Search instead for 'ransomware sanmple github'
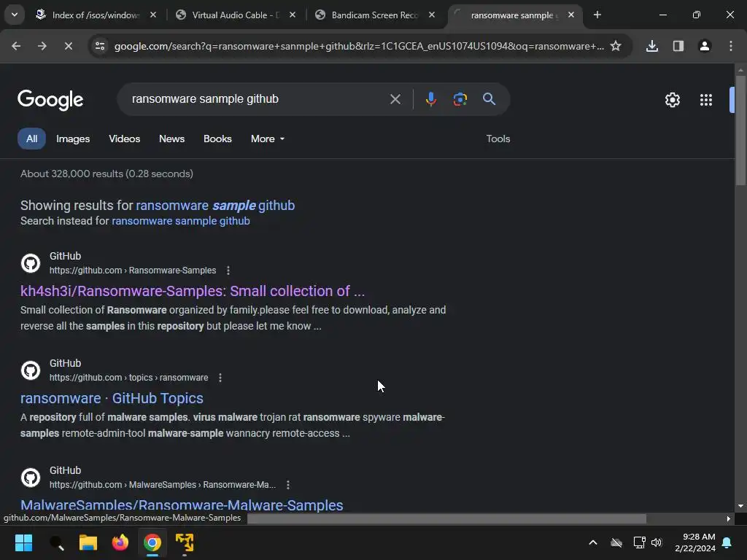Image resolution: width=747 pixels, height=560 pixels. (181, 221)
